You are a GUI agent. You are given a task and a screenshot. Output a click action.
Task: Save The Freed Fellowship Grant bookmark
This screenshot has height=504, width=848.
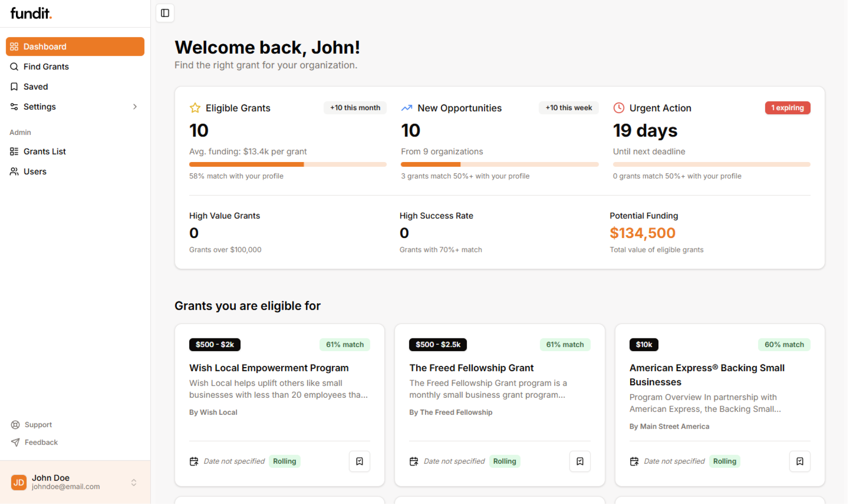(x=580, y=461)
